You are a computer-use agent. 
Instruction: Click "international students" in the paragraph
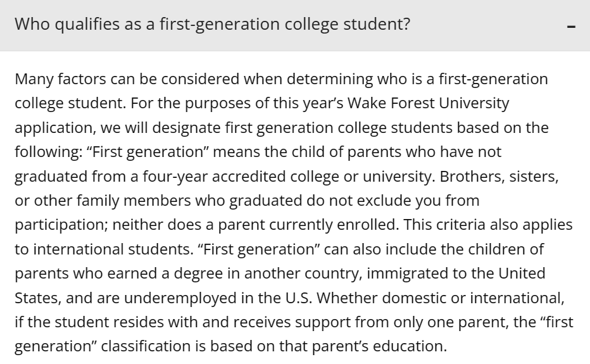click(x=112, y=249)
